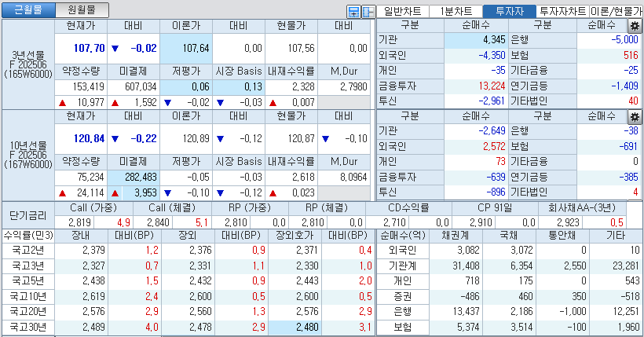Click the Call (가중) column header
Viewport: 644px width, 337px height.
coord(93,208)
